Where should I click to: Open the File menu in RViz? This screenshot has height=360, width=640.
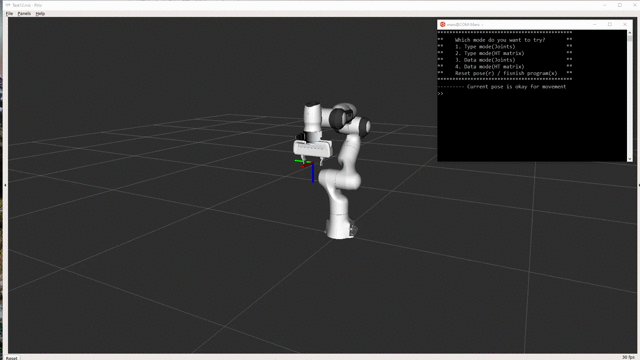pyautogui.click(x=9, y=13)
